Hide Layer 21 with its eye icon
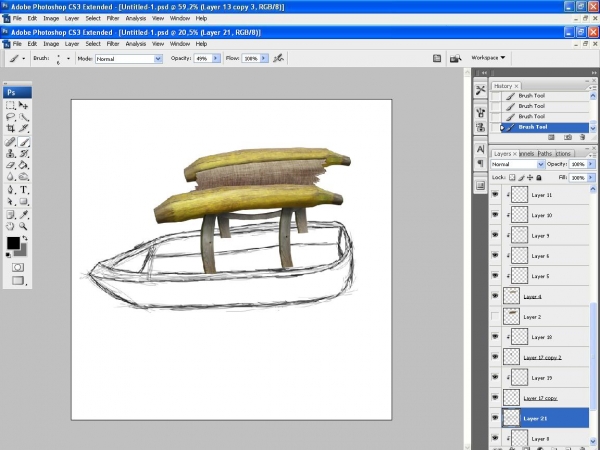600x450 pixels. (495, 418)
